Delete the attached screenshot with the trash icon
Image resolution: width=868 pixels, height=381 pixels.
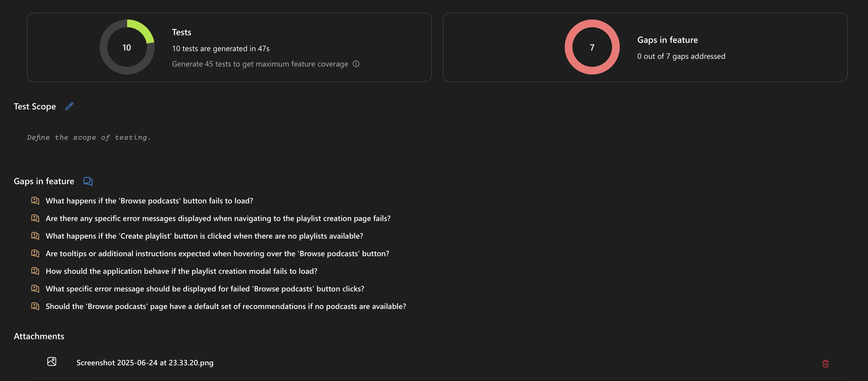coord(825,363)
